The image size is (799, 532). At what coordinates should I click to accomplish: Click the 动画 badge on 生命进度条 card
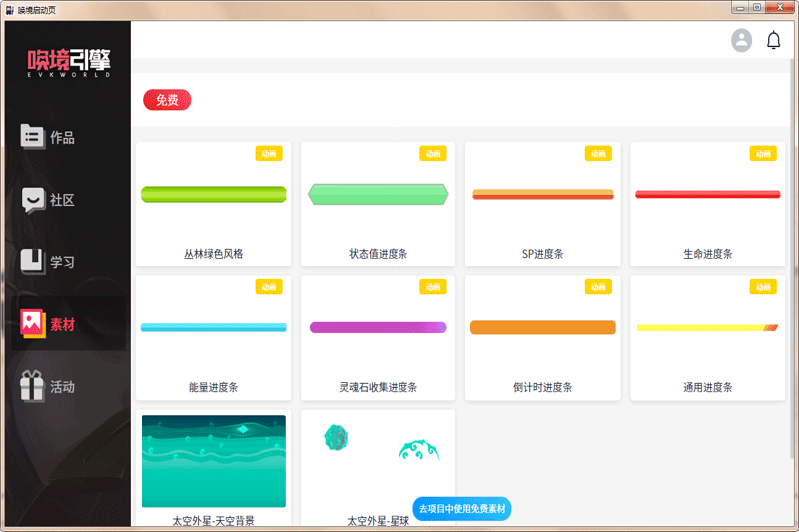[x=763, y=154]
